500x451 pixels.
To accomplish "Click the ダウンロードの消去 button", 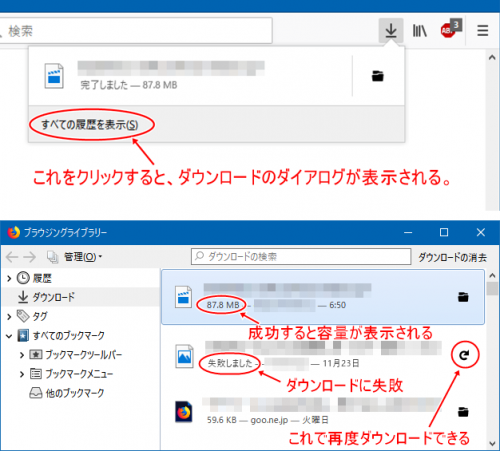I will (x=452, y=257).
